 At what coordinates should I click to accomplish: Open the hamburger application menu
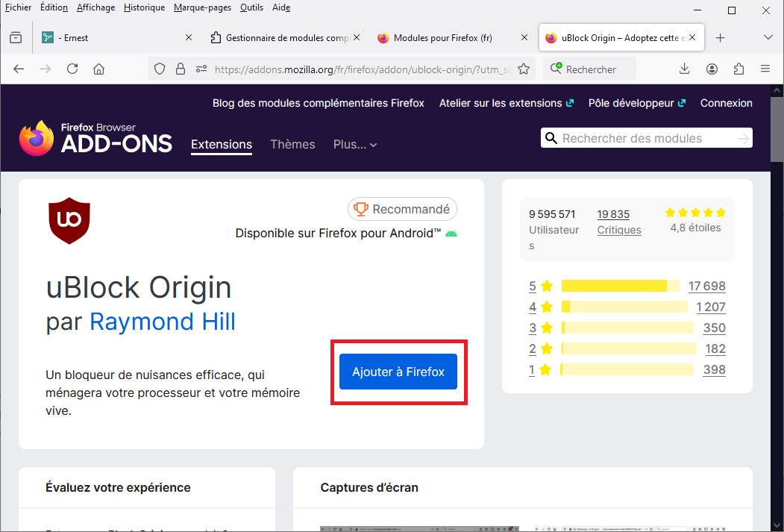[x=765, y=69]
